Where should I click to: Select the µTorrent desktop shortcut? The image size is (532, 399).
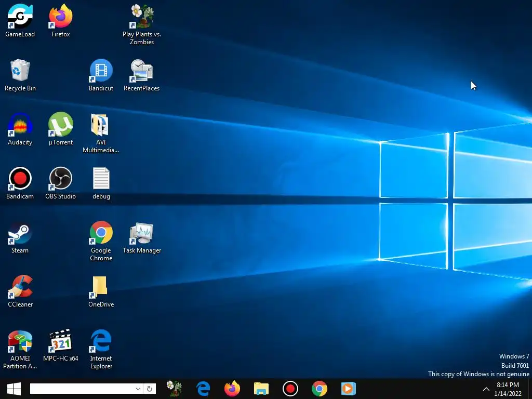click(x=61, y=129)
